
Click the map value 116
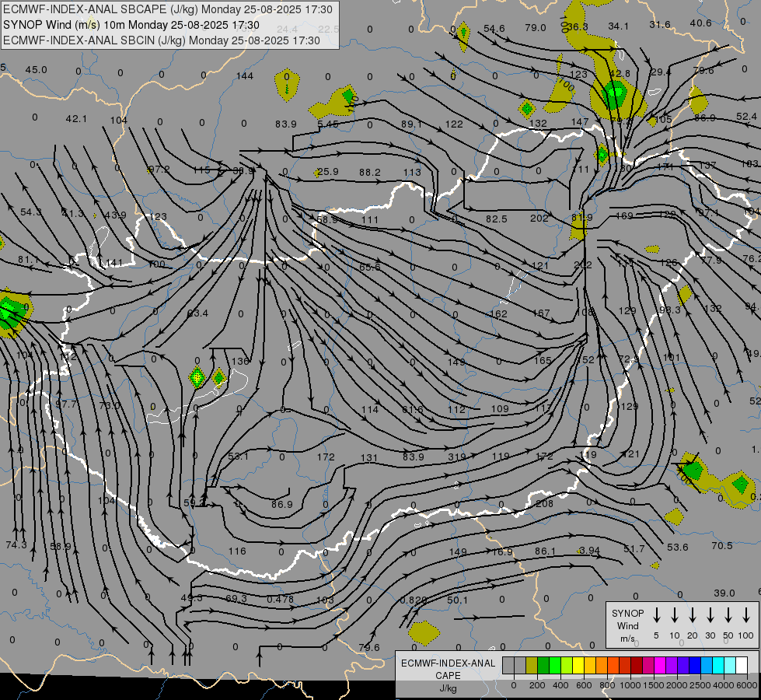(x=237, y=551)
